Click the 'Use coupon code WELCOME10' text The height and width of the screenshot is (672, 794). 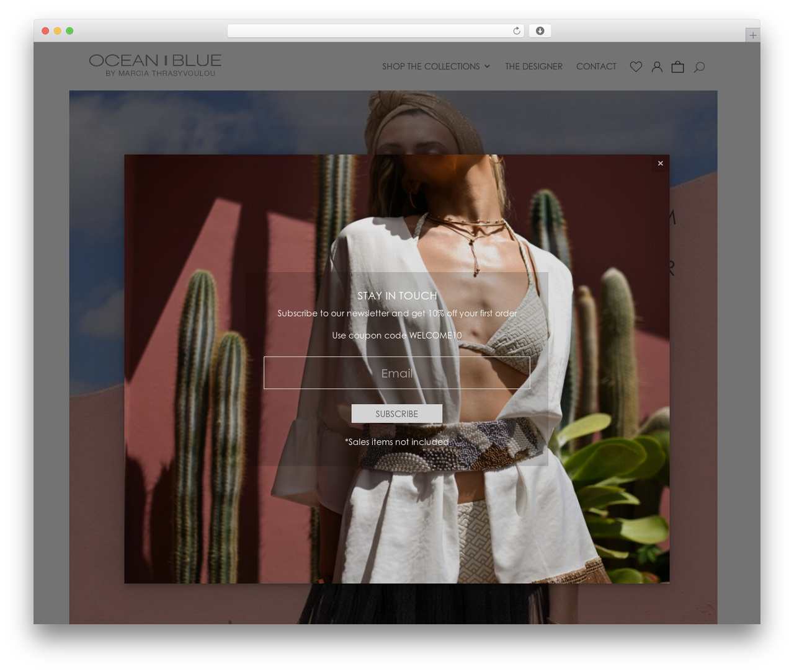[x=397, y=335]
